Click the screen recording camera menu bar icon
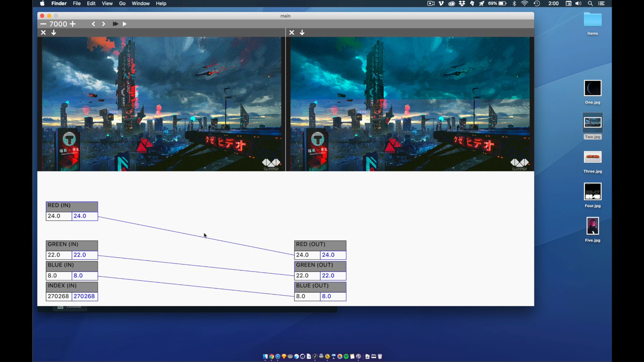644x362 pixels. (431, 3)
